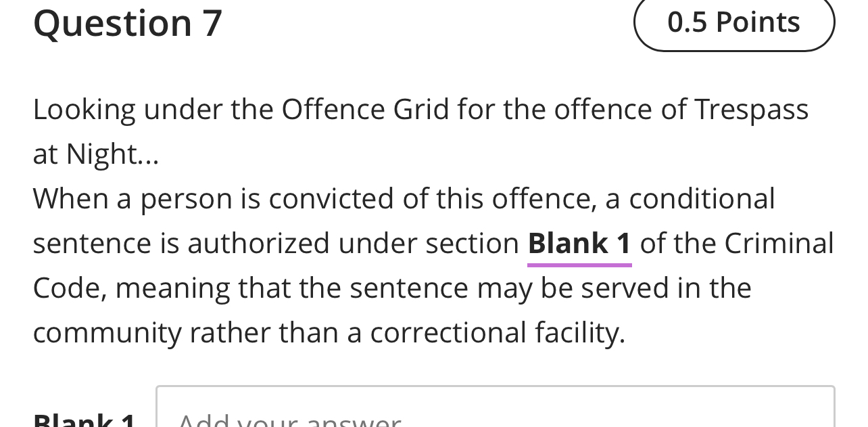Click the correctional facility text
The image size is (868, 427).
[497, 332]
